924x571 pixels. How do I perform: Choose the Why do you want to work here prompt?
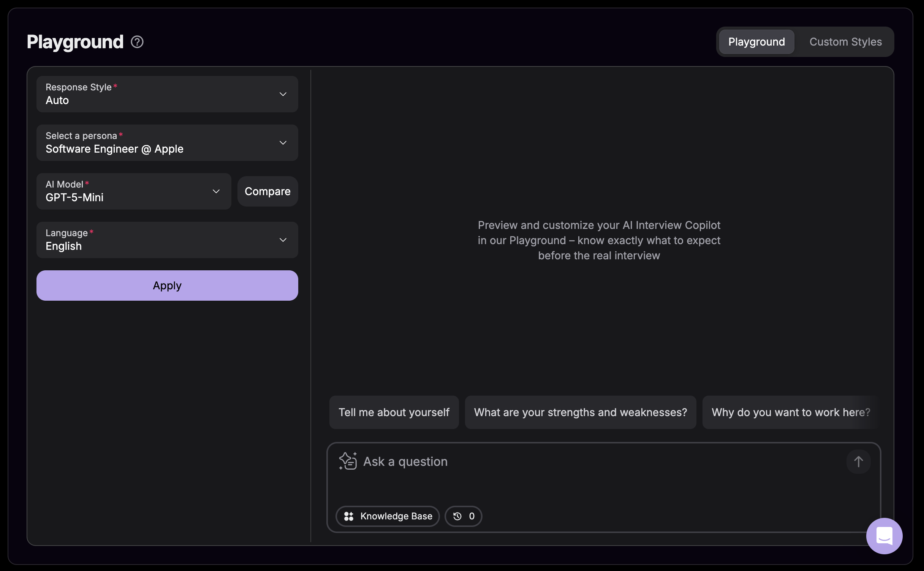click(791, 412)
